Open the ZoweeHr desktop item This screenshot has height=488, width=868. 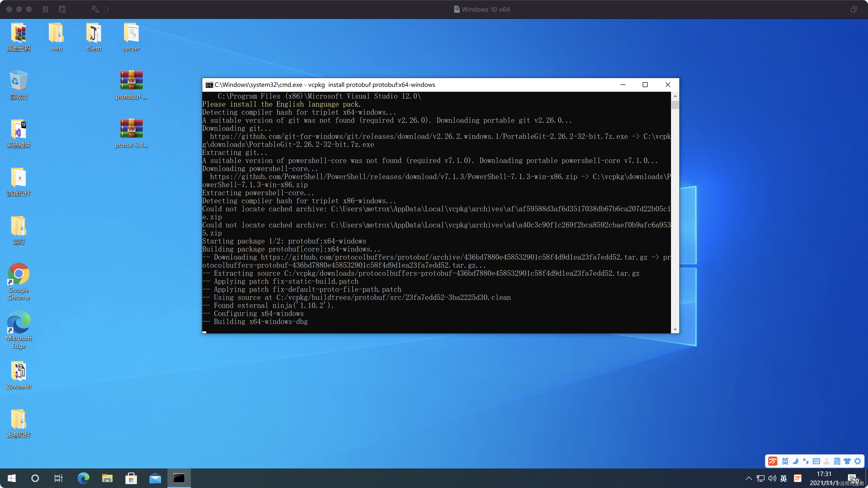coord(19,375)
